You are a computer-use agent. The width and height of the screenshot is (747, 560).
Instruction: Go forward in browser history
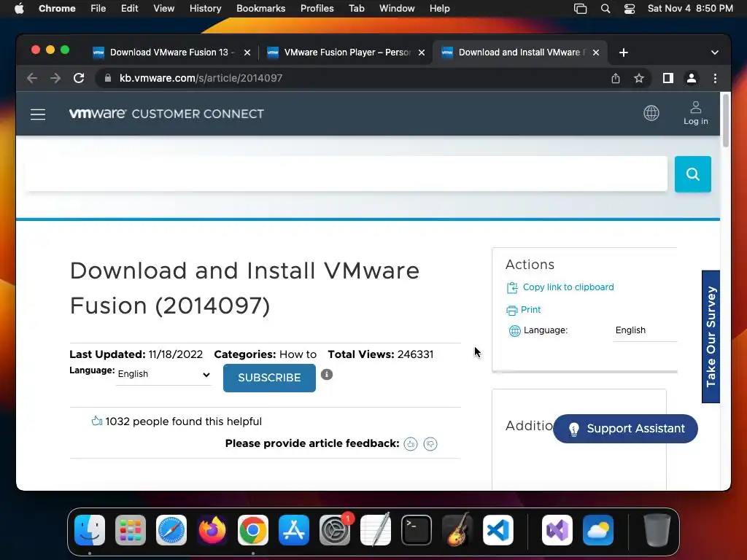pyautogui.click(x=55, y=78)
